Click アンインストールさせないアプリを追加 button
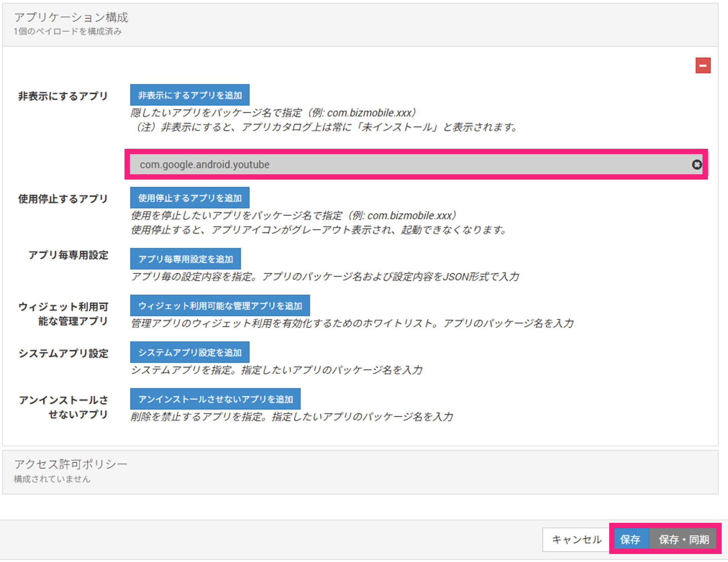This screenshot has width=728, height=562. (x=215, y=399)
